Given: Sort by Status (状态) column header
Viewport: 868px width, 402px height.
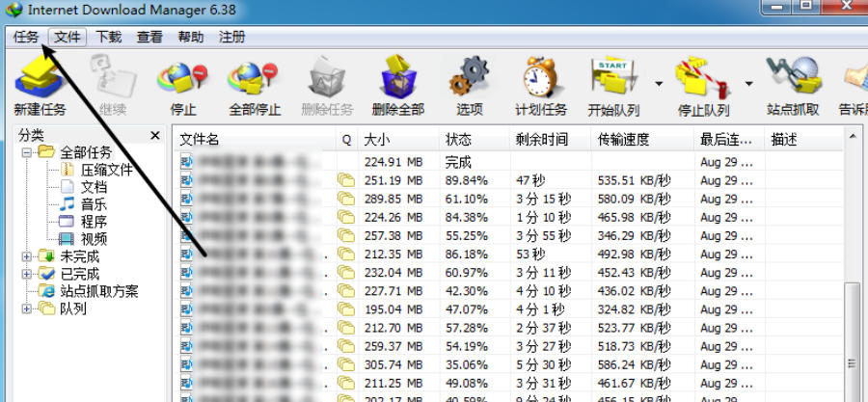Looking at the screenshot, I should 475,140.
